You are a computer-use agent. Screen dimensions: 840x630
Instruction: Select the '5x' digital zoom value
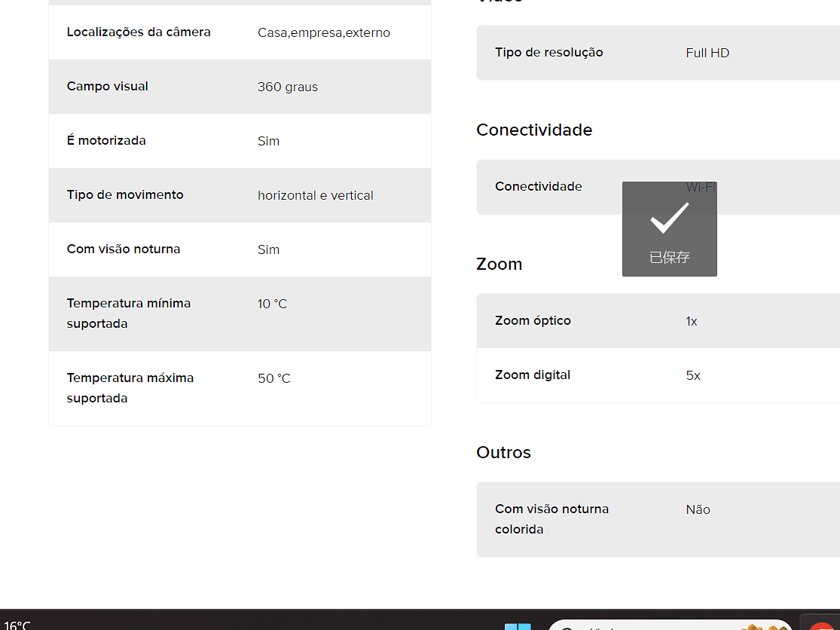coord(692,375)
